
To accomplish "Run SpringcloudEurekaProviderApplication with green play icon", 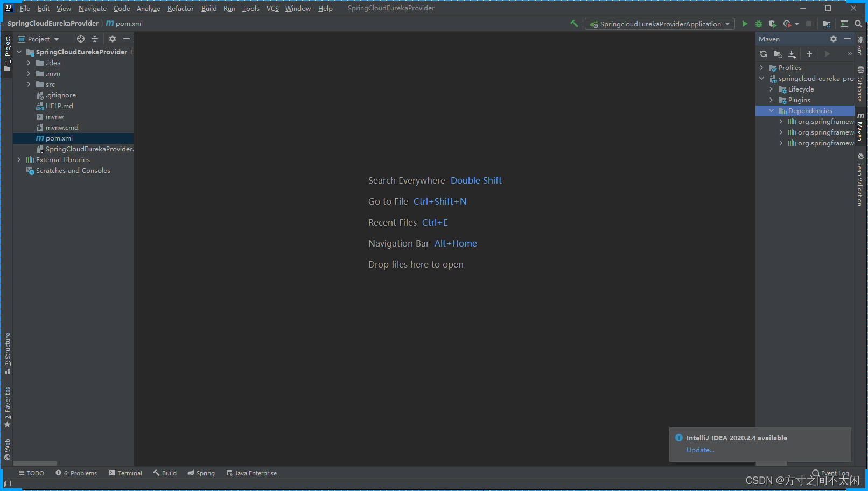I will tap(745, 24).
